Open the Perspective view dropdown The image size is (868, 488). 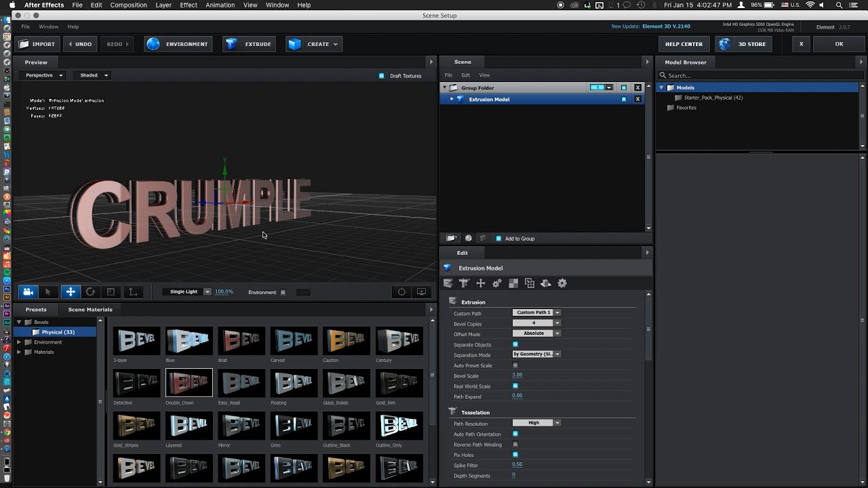point(44,75)
